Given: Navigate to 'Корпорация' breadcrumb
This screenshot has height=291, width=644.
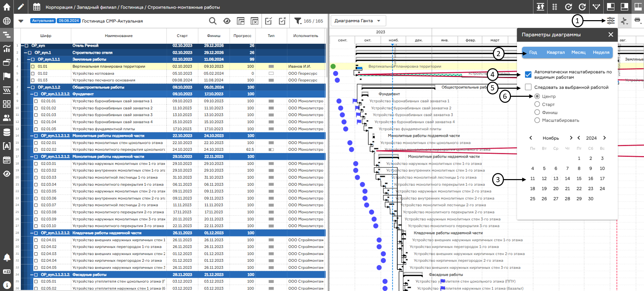Looking at the screenshot, I should [59, 7].
